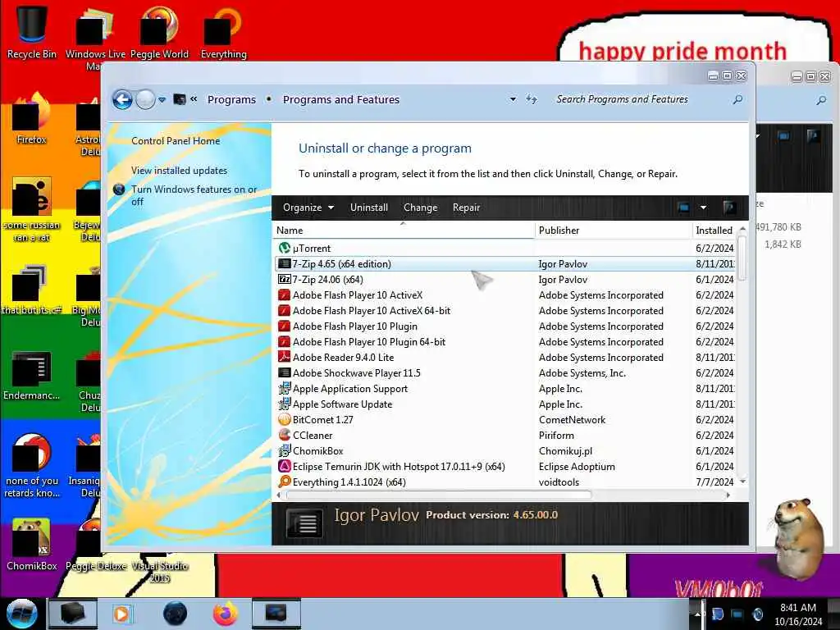
Task: Click the refresh icon beside the address bar
Action: (x=532, y=99)
